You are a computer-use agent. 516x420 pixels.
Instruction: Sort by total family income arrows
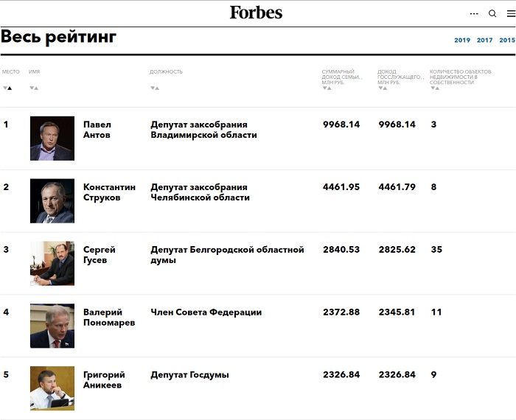(326, 88)
